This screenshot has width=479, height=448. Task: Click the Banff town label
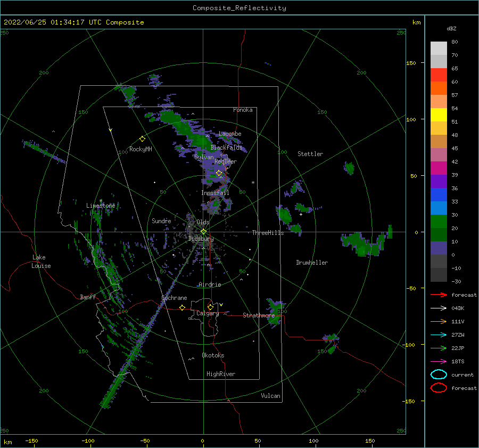click(88, 297)
